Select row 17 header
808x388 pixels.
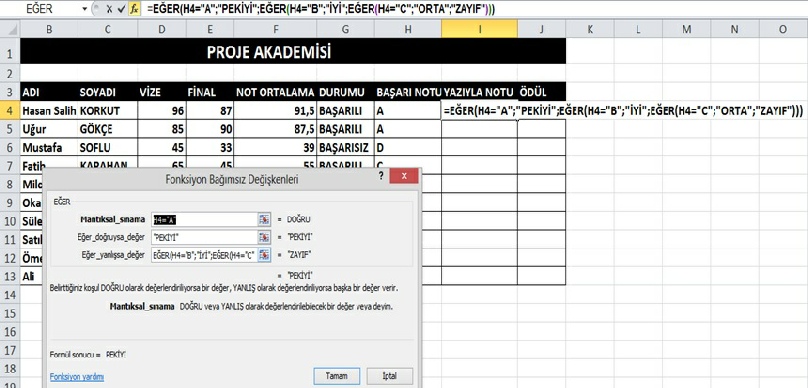[x=10, y=350]
